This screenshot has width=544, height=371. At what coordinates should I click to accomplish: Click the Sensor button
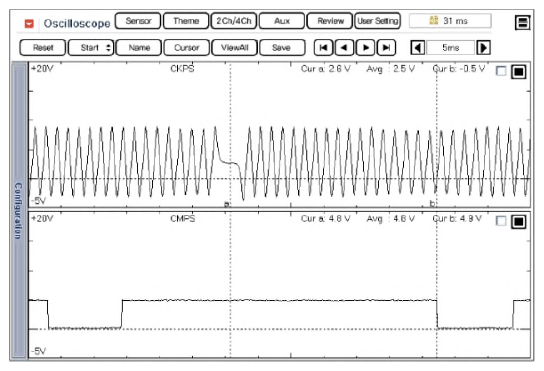point(138,21)
